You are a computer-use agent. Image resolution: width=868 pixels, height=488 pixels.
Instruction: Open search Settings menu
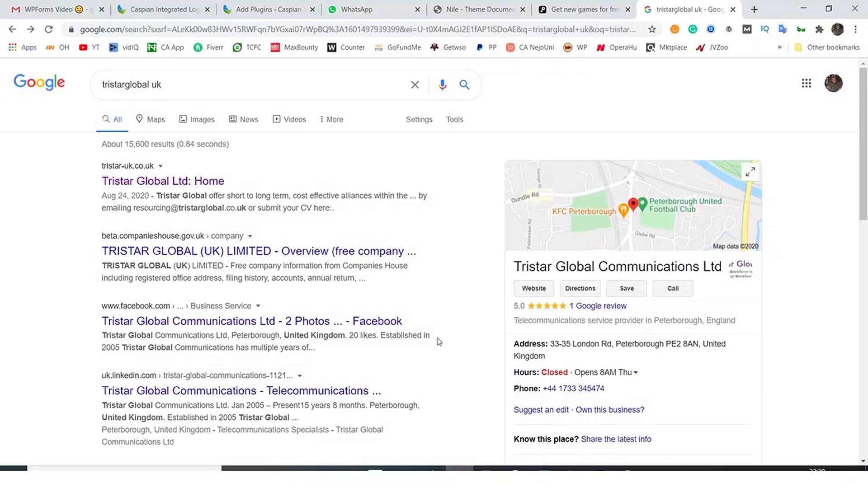[x=419, y=119]
